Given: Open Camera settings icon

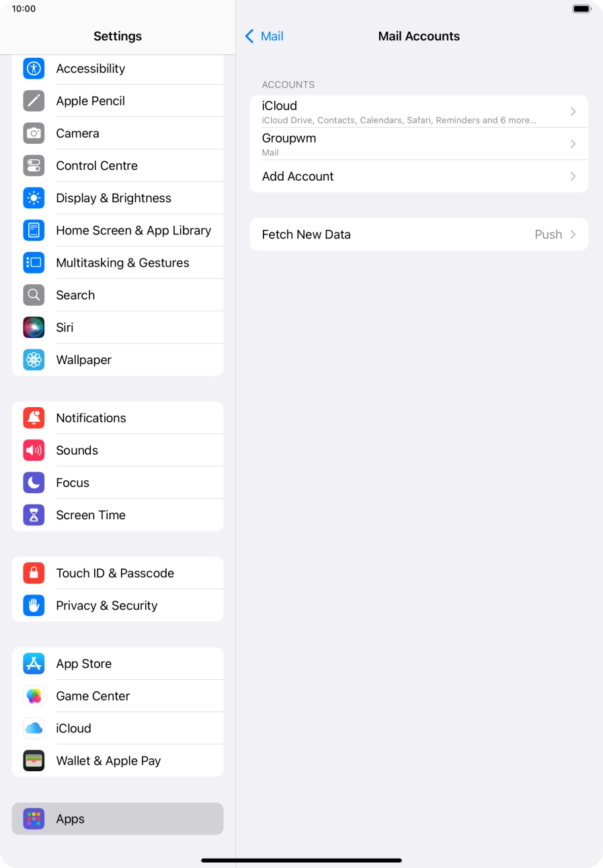Looking at the screenshot, I should click(34, 133).
